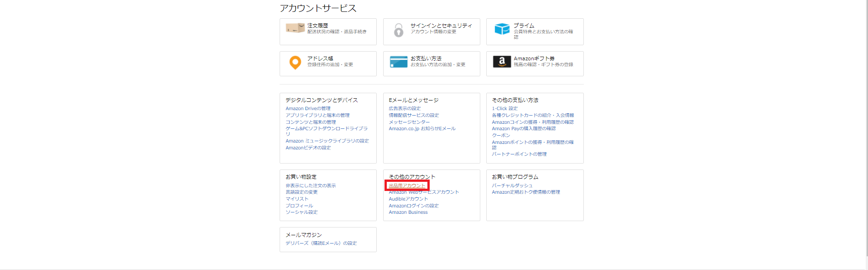
Task: Click Amazonポイントの獲得・利用履歴の確認
Action: 533,145
